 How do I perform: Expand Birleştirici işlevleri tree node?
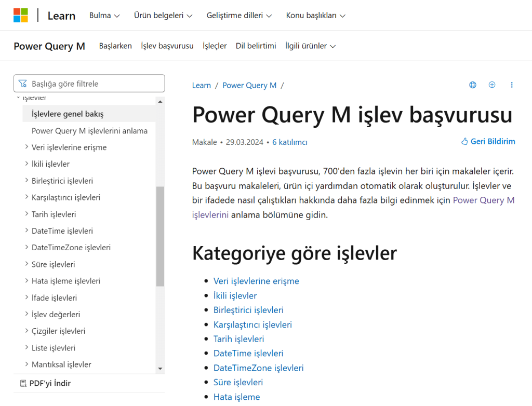coord(26,181)
